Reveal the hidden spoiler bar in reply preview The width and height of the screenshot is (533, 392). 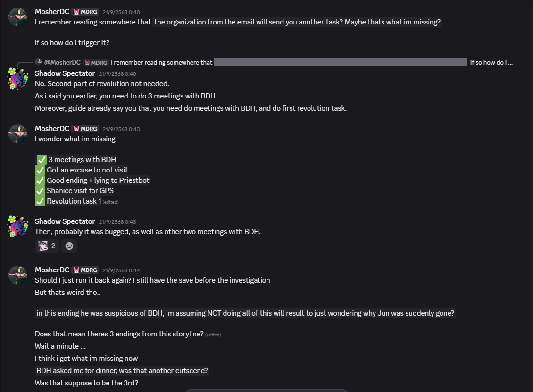tap(340, 62)
